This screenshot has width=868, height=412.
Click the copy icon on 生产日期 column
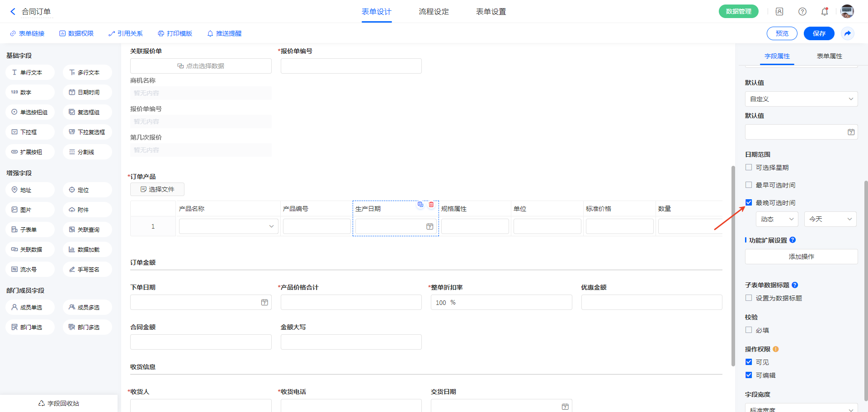click(420, 205)
